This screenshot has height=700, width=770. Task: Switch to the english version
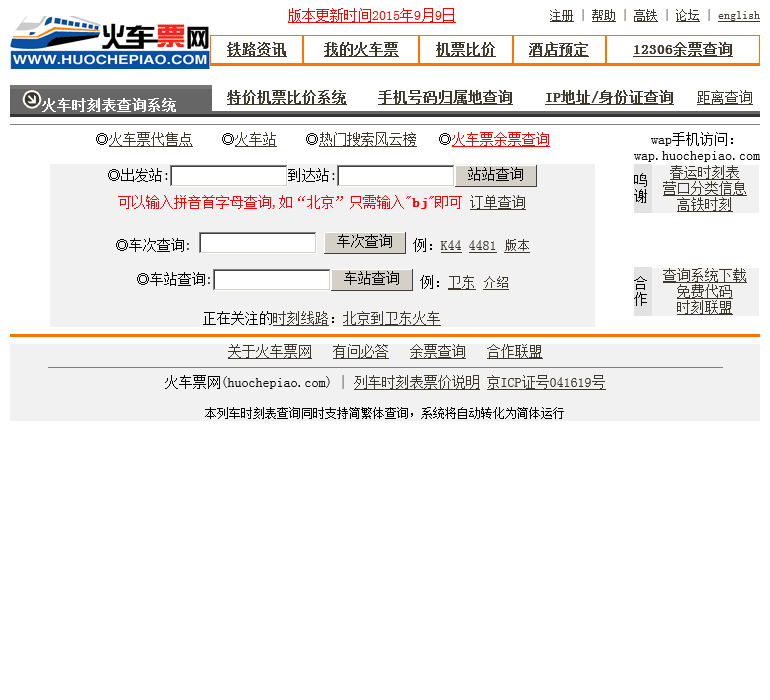tap(739, 16)
